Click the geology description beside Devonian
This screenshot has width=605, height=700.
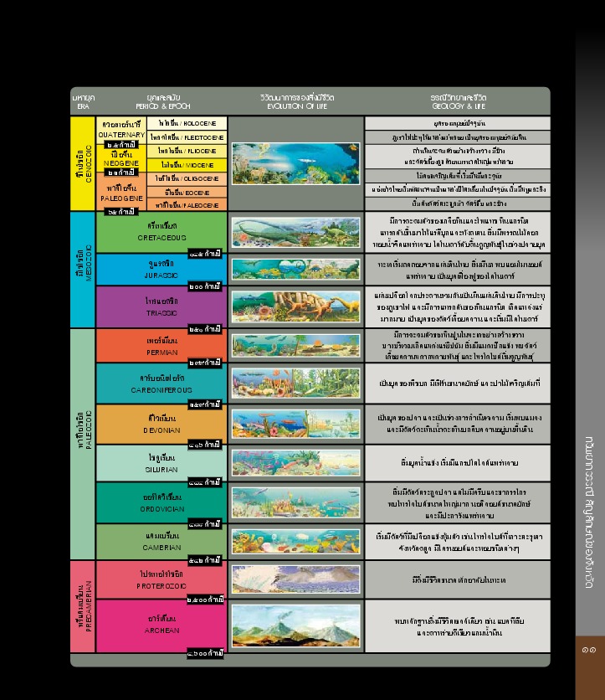[x=458, y=424]
